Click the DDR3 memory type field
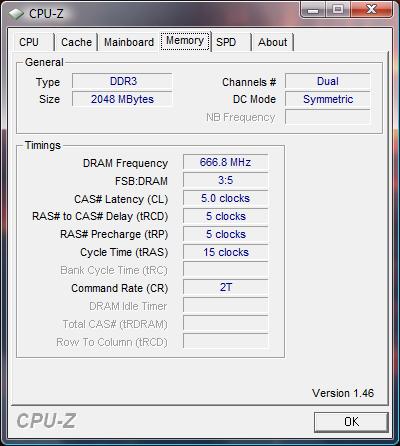Image resolution: width=400 pixels, height=446 pixels. pyautogui.click(x=122, y=81)
